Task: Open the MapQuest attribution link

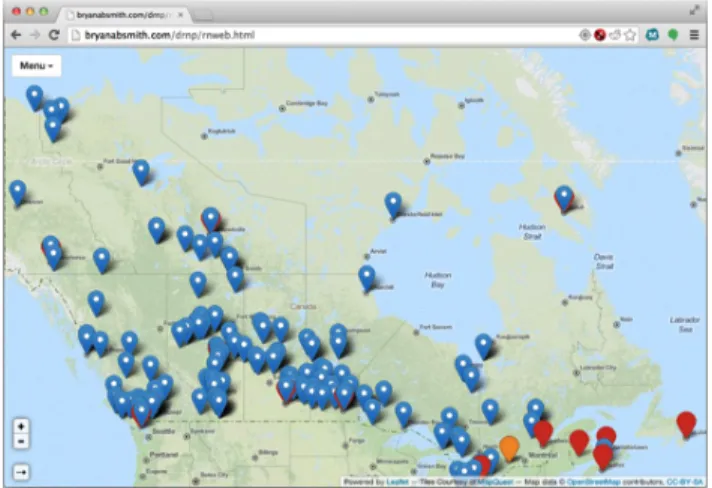Action: point(495,482)
